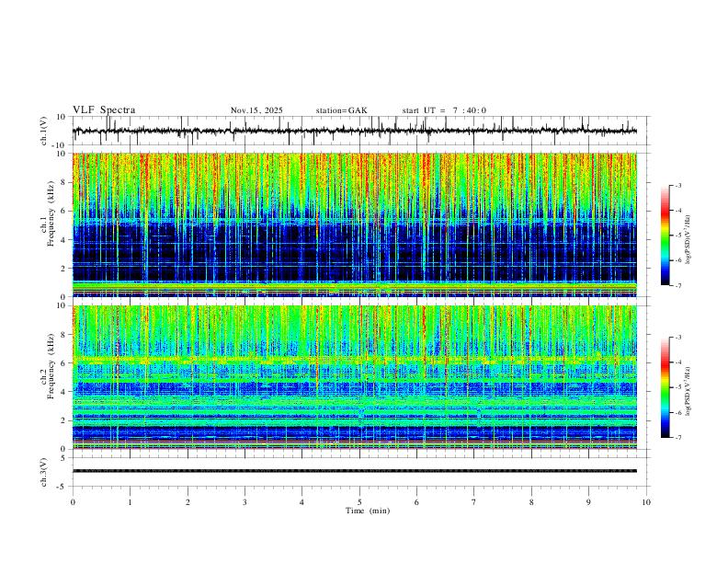Click time axis tick label "4"
The height and width of the screenshot is (563, 728).
(x=301, y=502)
